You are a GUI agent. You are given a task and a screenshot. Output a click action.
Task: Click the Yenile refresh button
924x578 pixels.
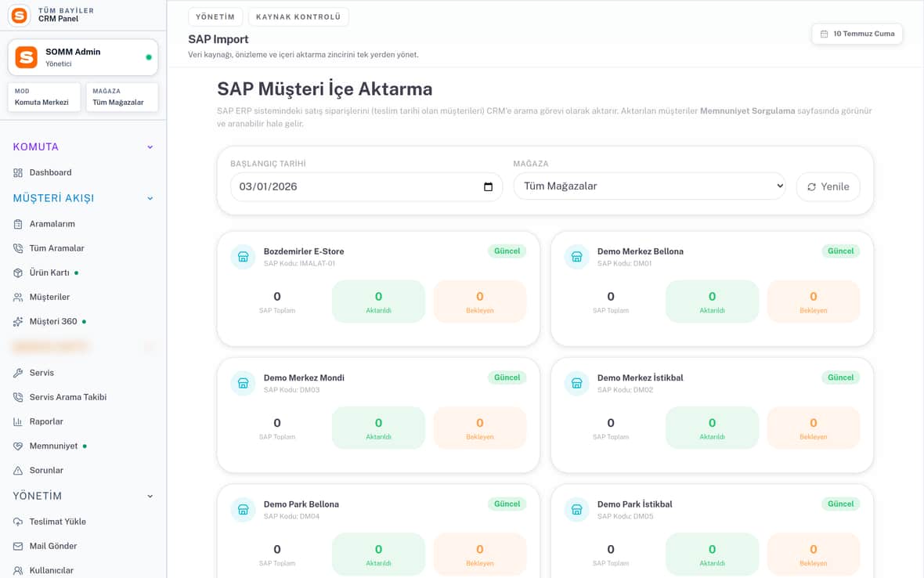(x=828, y=186)
